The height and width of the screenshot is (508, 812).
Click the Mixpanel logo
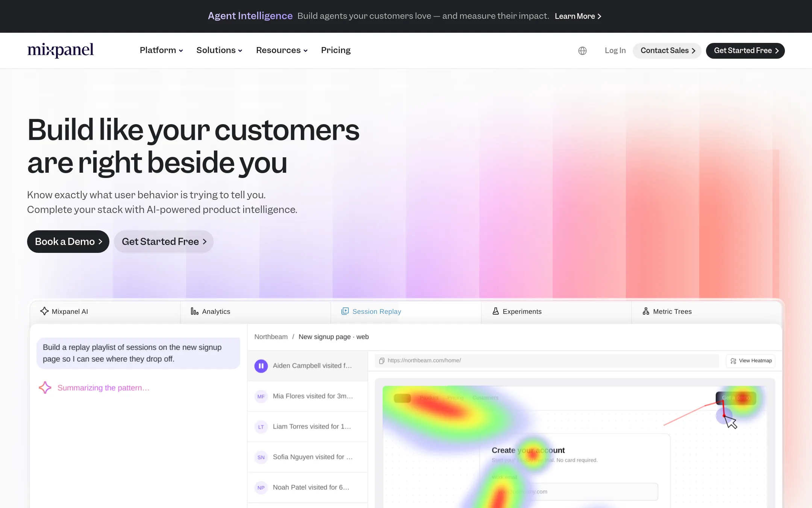pyautogui.click(x=61, y=50)
